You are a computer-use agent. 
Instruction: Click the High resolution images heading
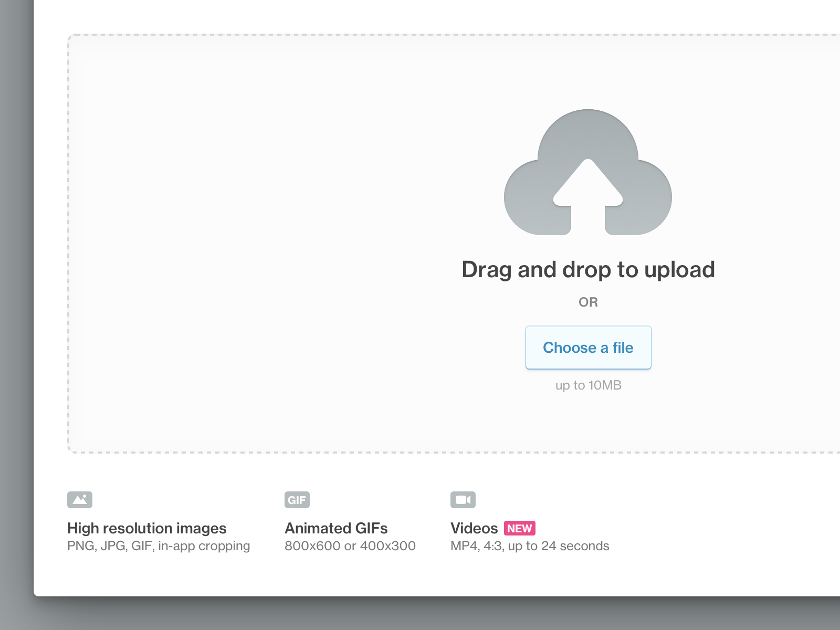[147, 528]
